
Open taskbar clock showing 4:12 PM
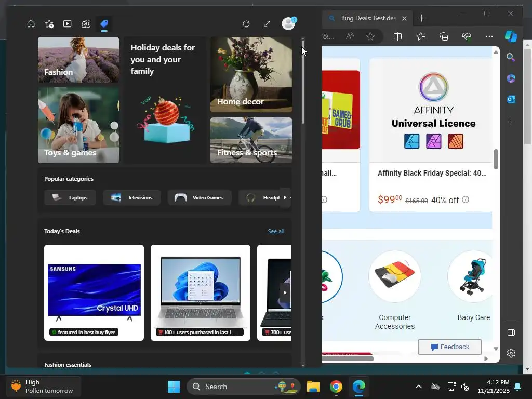tap(494, 387)
